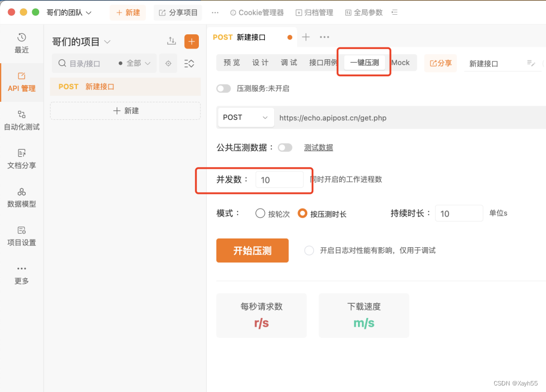
Task: Open 项目设置 from the sidebar
Action: tap(22, 236)
